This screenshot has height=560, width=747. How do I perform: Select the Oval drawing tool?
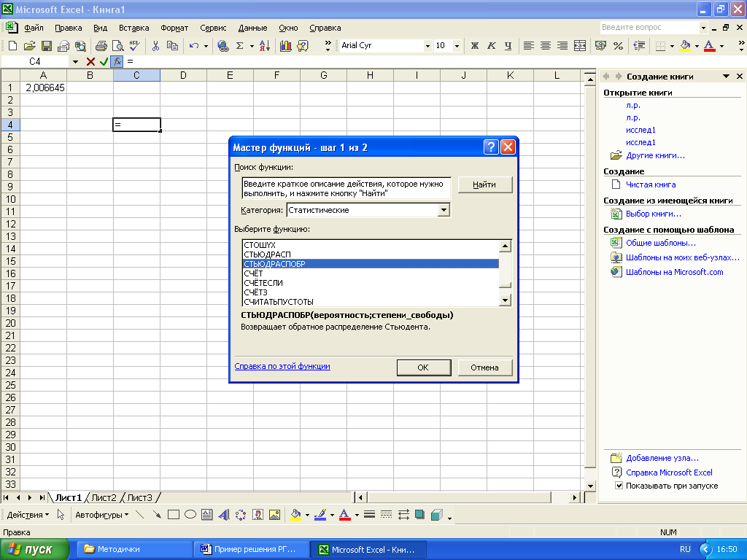pos(190,515)
